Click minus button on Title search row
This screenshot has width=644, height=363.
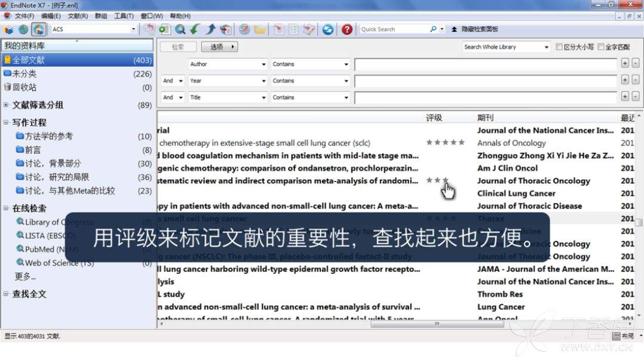point(636,96)
